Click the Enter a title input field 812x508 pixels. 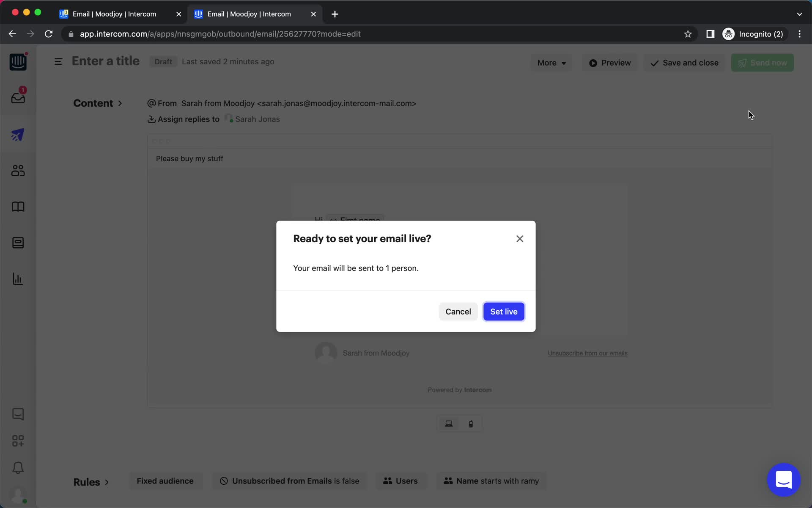106,61
